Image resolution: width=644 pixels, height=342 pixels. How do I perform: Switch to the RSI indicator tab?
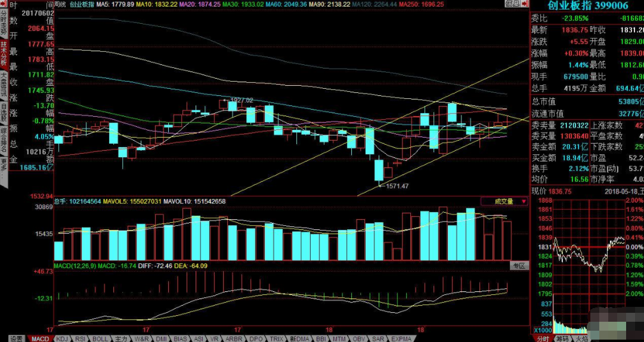click(80, 338)
